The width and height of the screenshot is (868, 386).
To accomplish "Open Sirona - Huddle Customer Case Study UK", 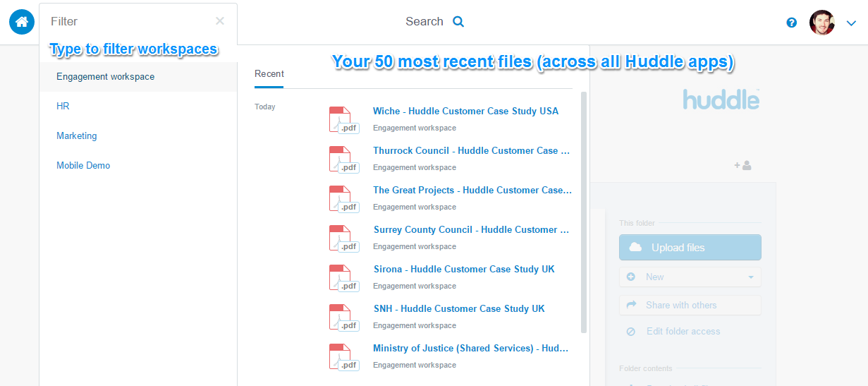I will (464, 269).
